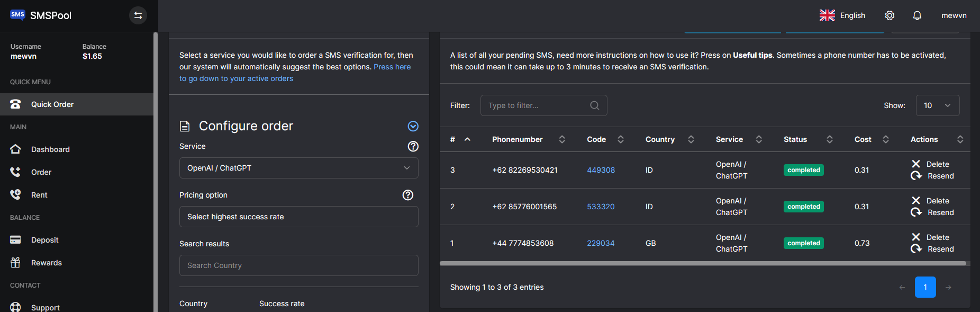Click the delete X icon for order 1
Screen dimensions: 980x312
916,237
